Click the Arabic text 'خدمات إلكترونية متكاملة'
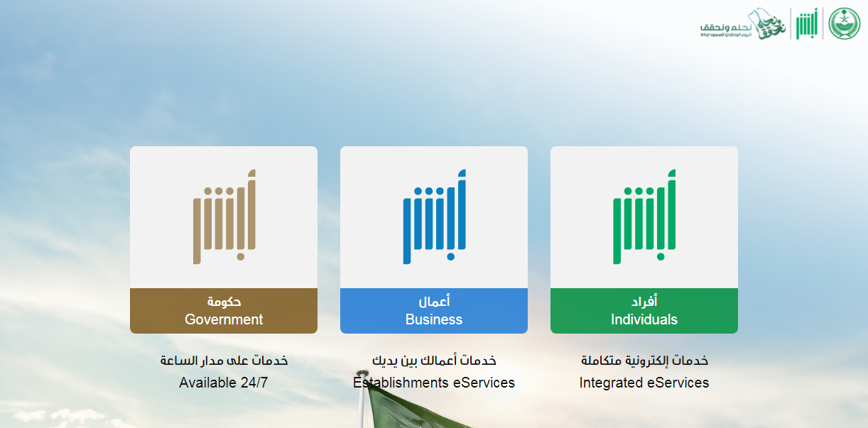The image size is (868, 428). (x=644, y=361)
